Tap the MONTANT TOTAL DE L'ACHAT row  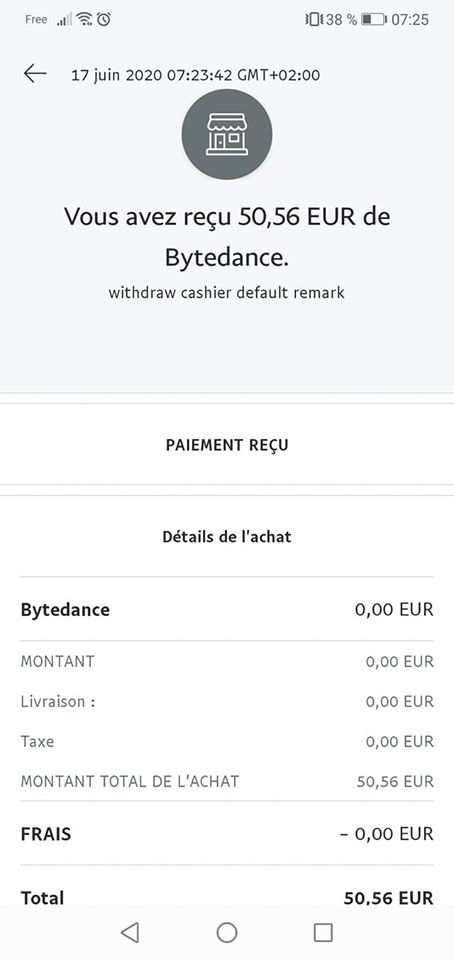pos(227,781)
